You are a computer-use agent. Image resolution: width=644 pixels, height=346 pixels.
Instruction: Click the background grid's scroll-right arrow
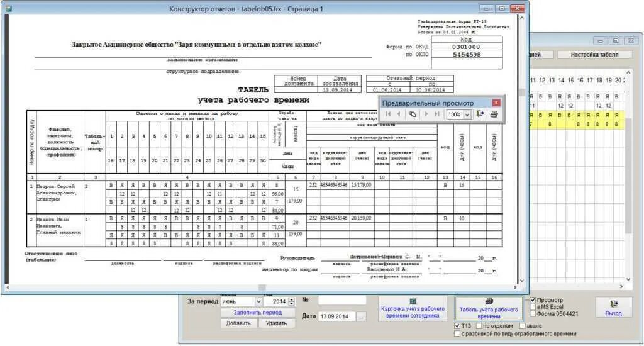point(621,286)
